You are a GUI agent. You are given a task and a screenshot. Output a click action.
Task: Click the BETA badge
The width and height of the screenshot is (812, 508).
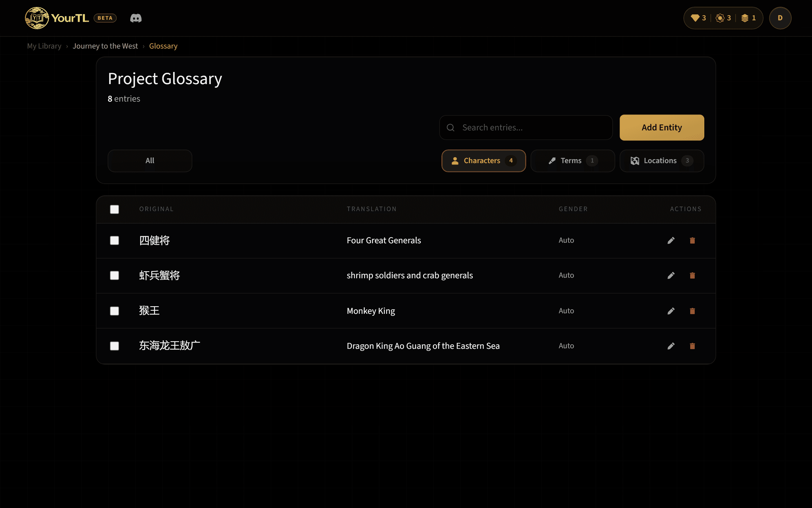[x=105, y=18]
